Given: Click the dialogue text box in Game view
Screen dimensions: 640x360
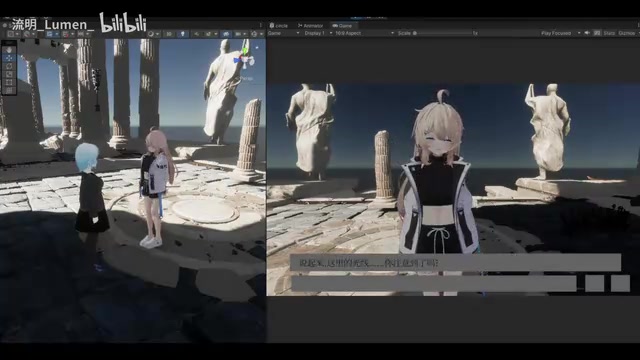Looking at the screenshot, I should tap(456, 262).
